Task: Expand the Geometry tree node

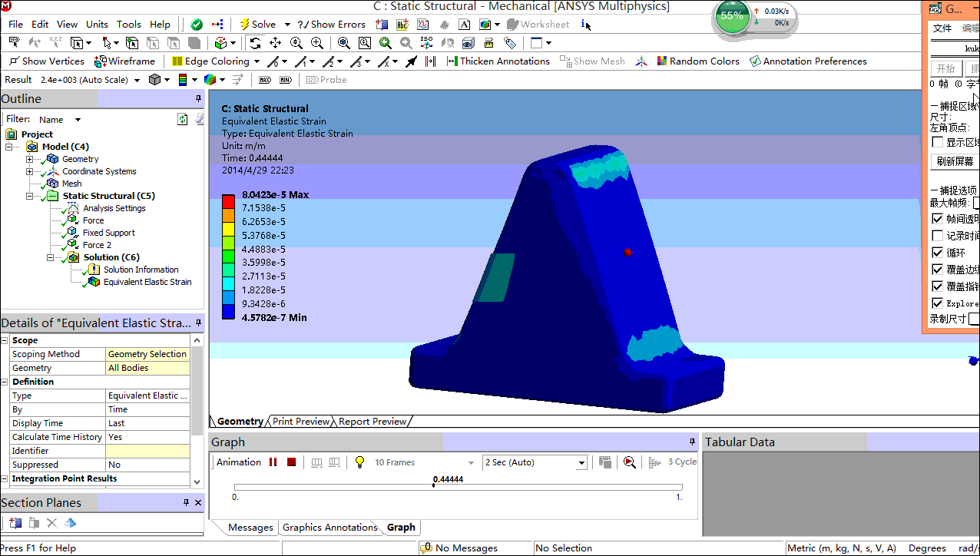Action: (x=30, y=159)
